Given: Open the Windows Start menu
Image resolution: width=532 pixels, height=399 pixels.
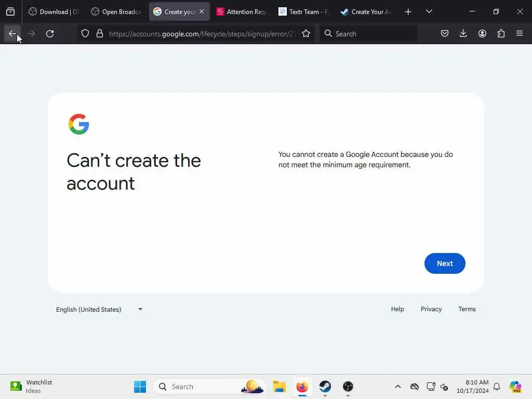Looking at the screenshot, I should tap(140, 387).
